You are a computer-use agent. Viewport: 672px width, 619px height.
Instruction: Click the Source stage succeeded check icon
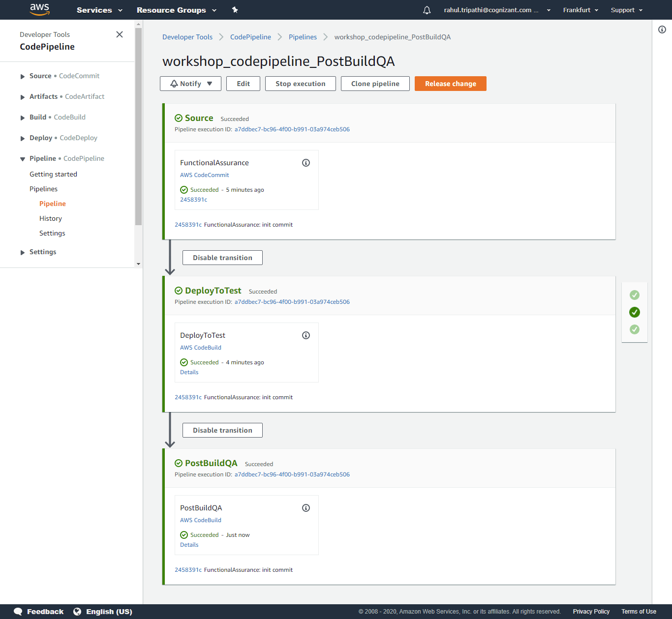tap(179, 118)
